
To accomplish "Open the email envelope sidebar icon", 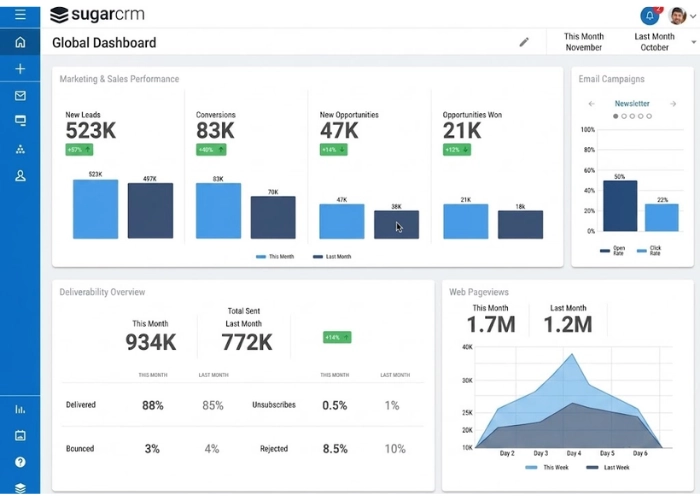I will (x=20, y=96).
